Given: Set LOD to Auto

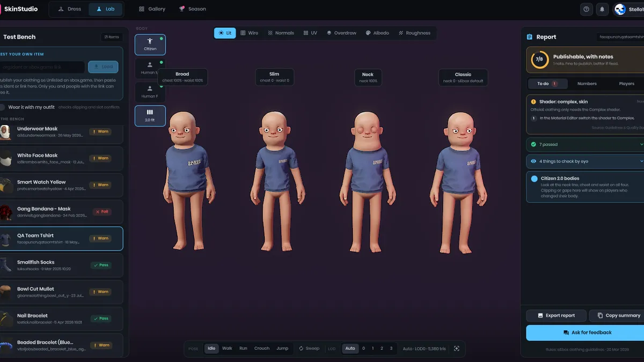Looking at the screenshot, I should pos(350,349).
